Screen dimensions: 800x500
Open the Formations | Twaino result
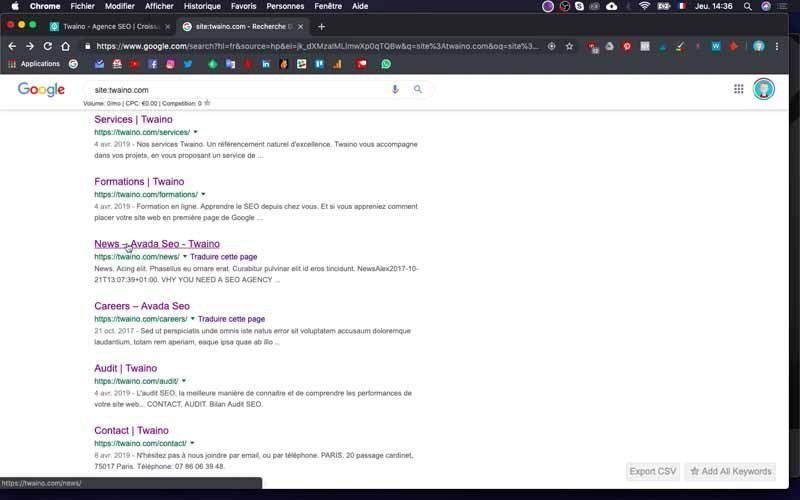(x=139, y=182)
